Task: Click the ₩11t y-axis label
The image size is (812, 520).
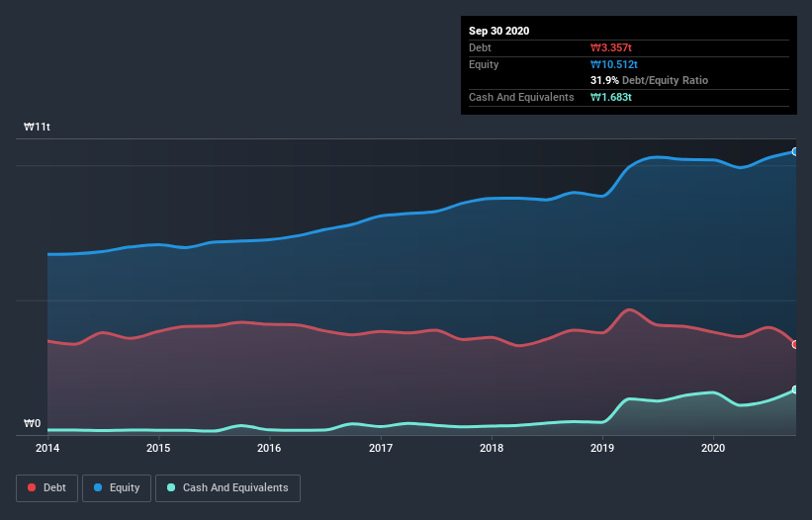Action: pos(37,127)
